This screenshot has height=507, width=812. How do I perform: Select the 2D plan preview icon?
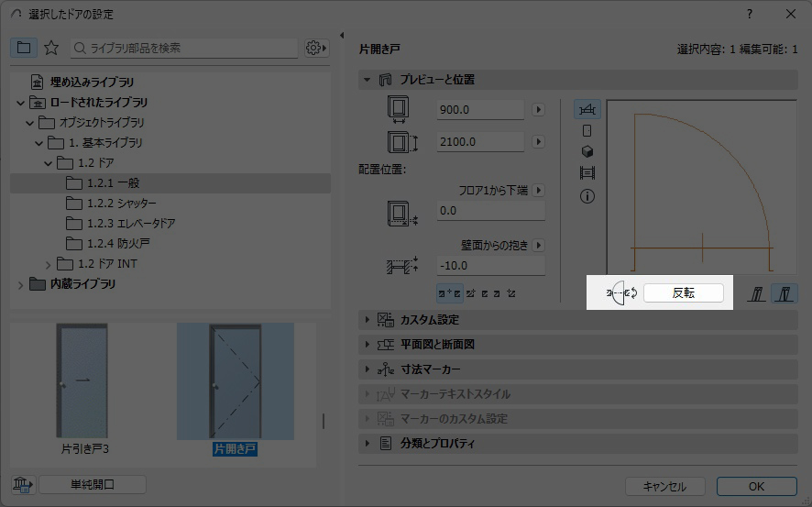[587, 110]
